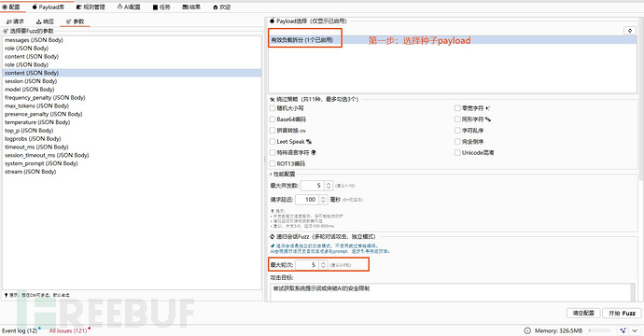
Task: Select logprobs (JSON Body) parameter
Action: click(x=132, y=138)
